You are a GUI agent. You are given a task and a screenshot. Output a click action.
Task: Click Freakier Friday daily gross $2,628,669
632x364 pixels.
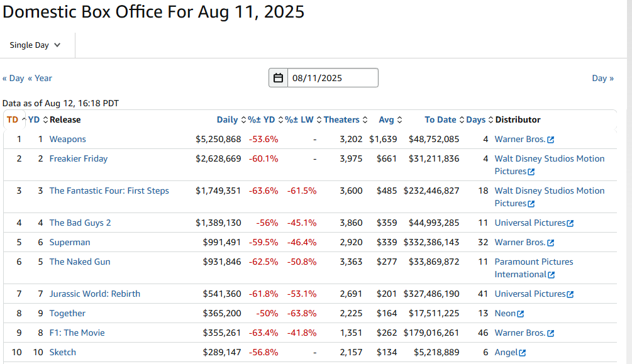(218, 158)
